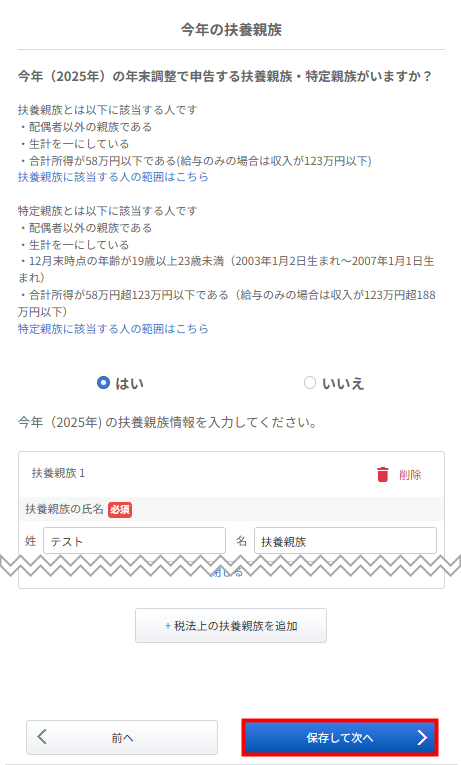Click the blue 保存して次へ button
This screenshot has height=765, width=461.
[x=340, y=737]
